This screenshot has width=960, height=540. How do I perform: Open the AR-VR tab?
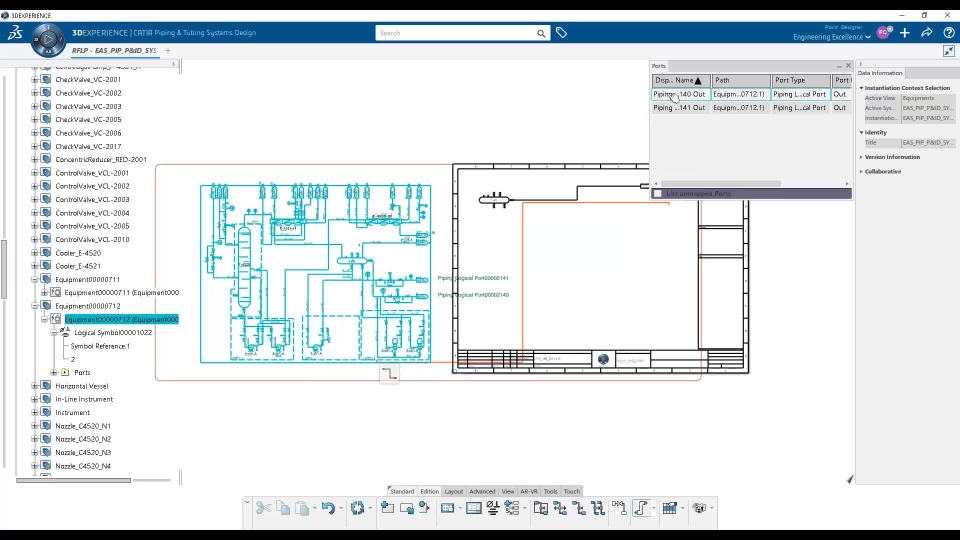tap(529, 492)
